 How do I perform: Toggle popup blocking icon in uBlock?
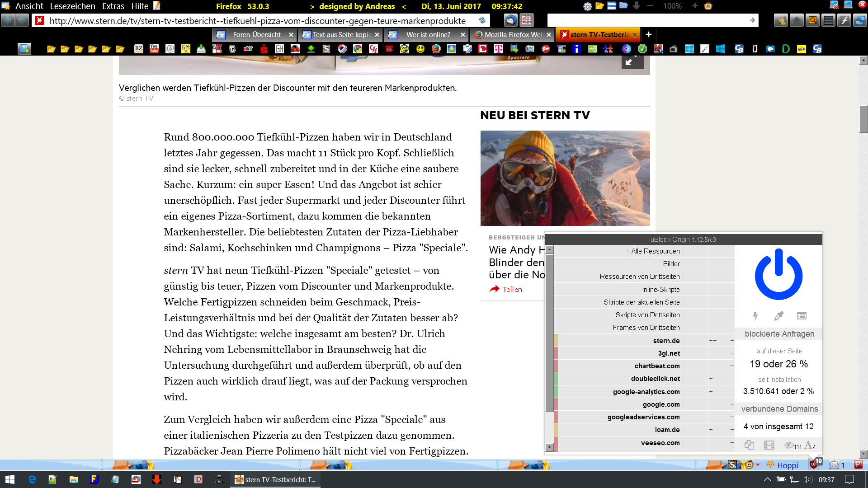(749, 445)
